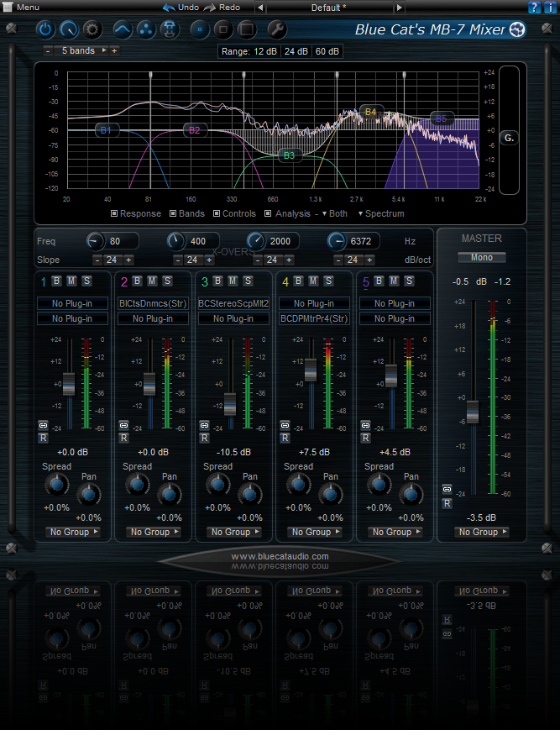Click band 3 gain fader handle
The height and width of the screenshot is (730, 560).
tap(230, 403)
